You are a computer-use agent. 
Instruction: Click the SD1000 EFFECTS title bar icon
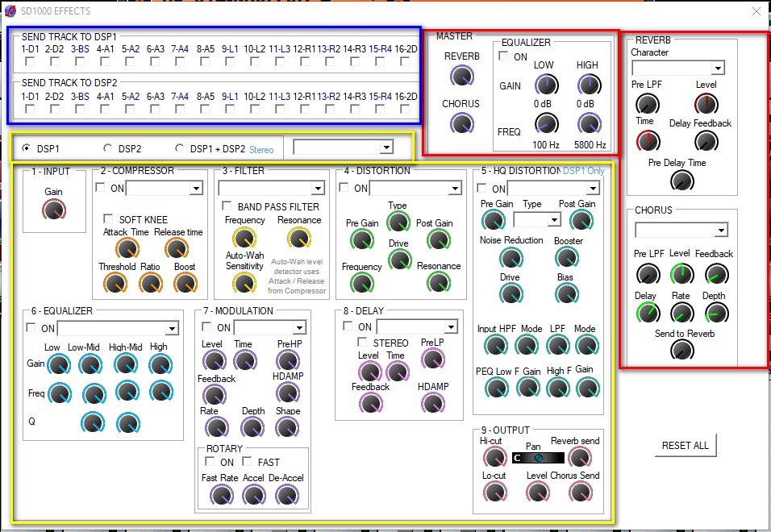click(x=10, y=10)
